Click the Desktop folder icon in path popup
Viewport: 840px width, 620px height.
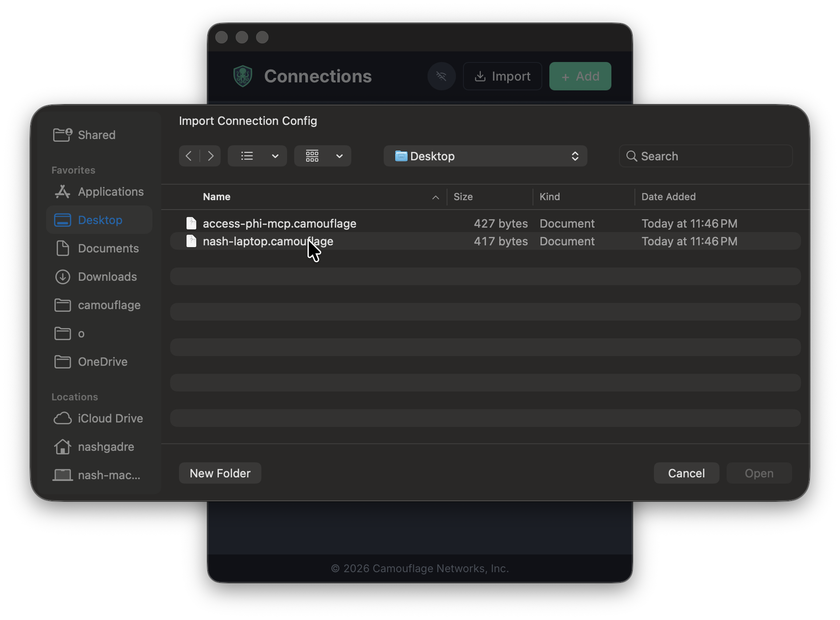point(401,156)
